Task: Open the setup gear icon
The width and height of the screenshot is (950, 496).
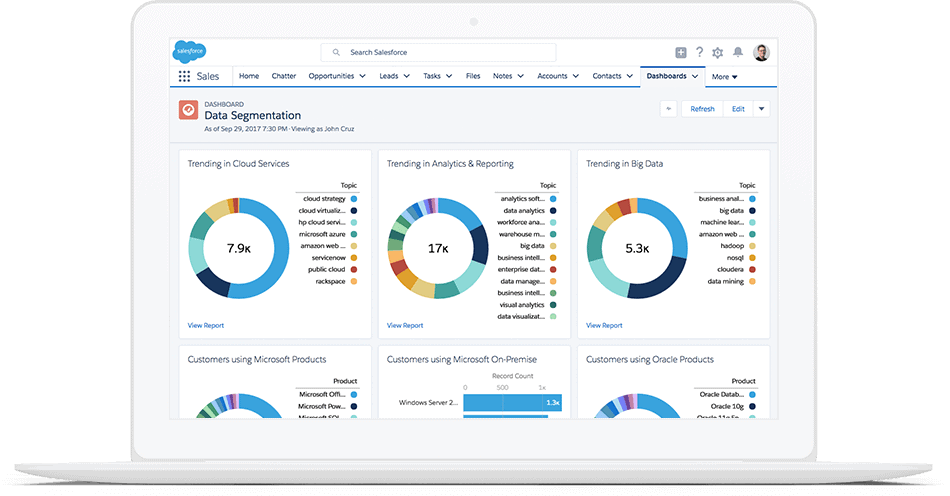Action: (718, 53)
